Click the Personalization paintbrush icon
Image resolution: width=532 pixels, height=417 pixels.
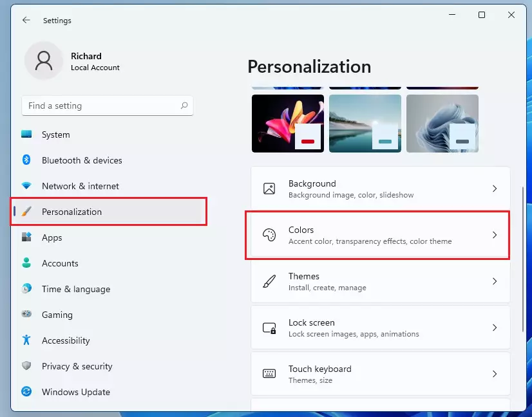point(26,212)
